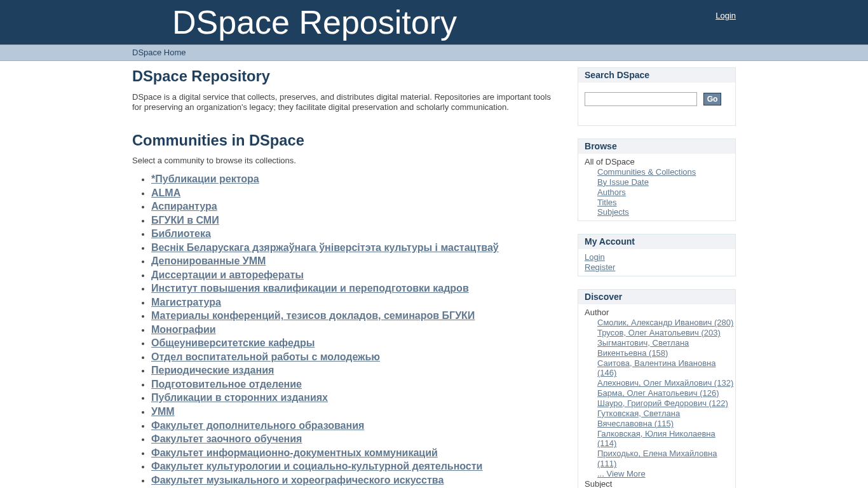The height and width of the screenshot is (488, 868).
Task: Open Факультет культурологии и социально-культурной деятельности
Action: (317, 466)
